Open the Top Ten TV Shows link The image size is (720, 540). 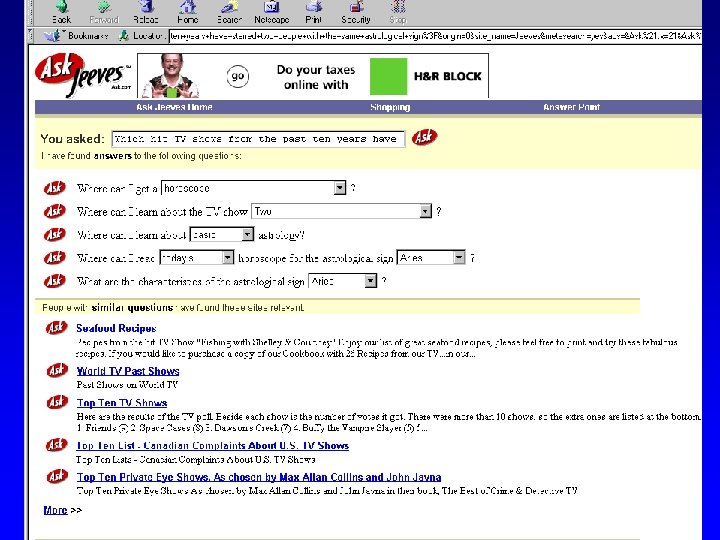122,403
